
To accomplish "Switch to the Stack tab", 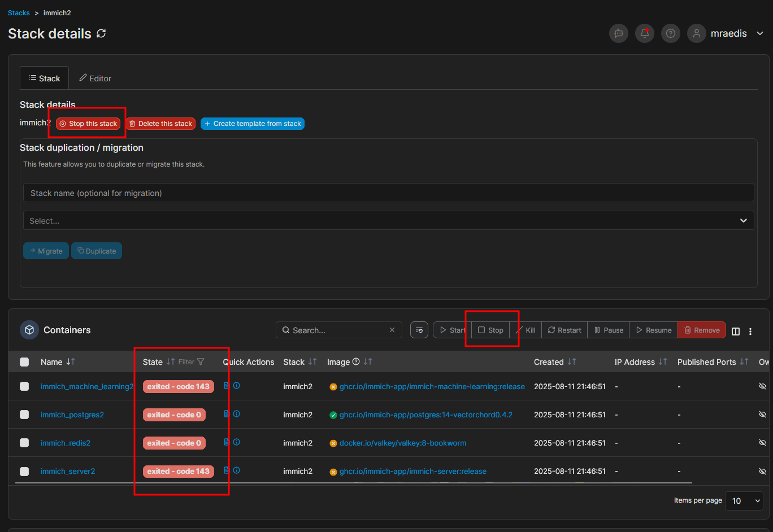I will coord(45,78).
